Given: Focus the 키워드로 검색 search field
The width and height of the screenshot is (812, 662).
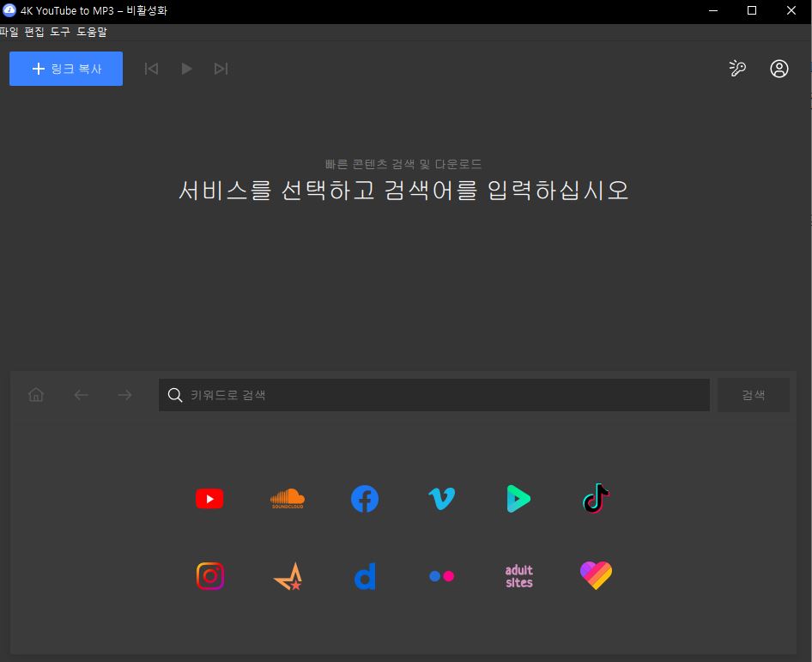Looking at the screenshot, I should [x=434, y=395].
